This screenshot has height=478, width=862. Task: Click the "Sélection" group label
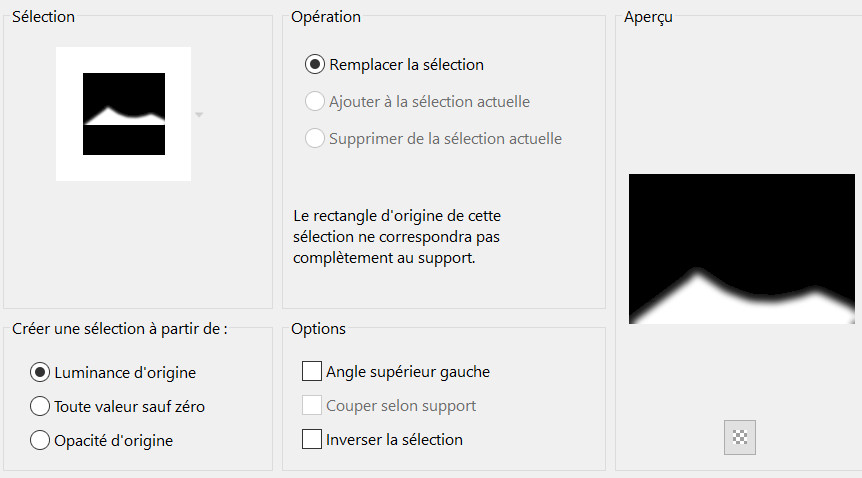coord(43,17)
